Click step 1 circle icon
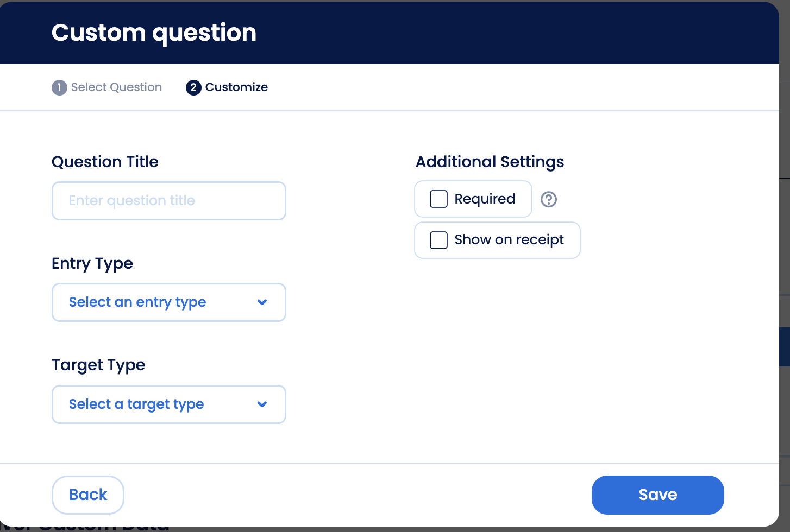 (x=59, y=87)
